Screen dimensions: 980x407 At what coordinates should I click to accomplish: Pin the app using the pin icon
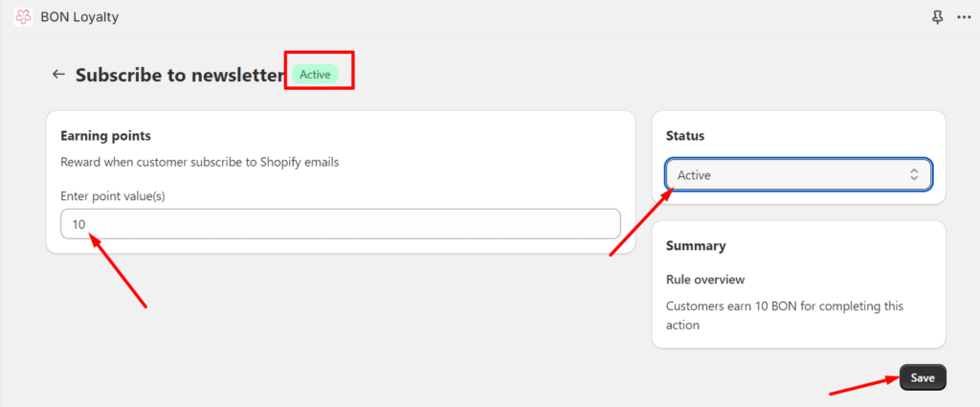pos(936,17)
